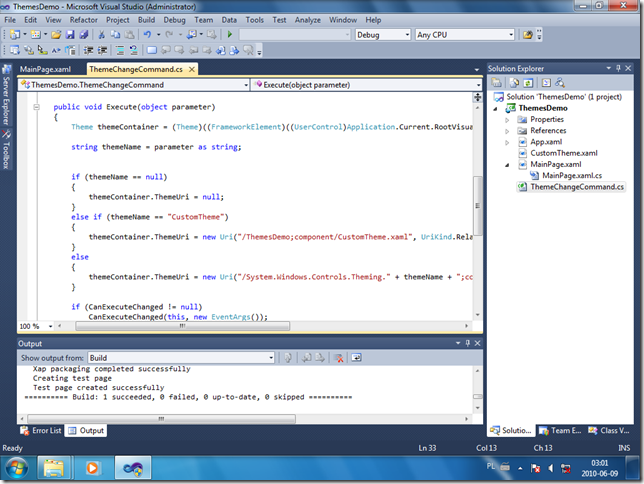
Task: Expand the References tree node
Action: tap(507, 131)
